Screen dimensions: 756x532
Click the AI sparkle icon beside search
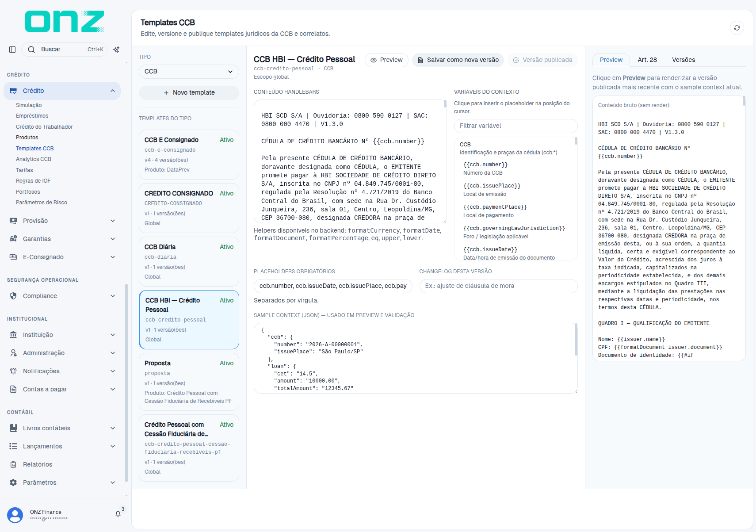tap(116, 50)
